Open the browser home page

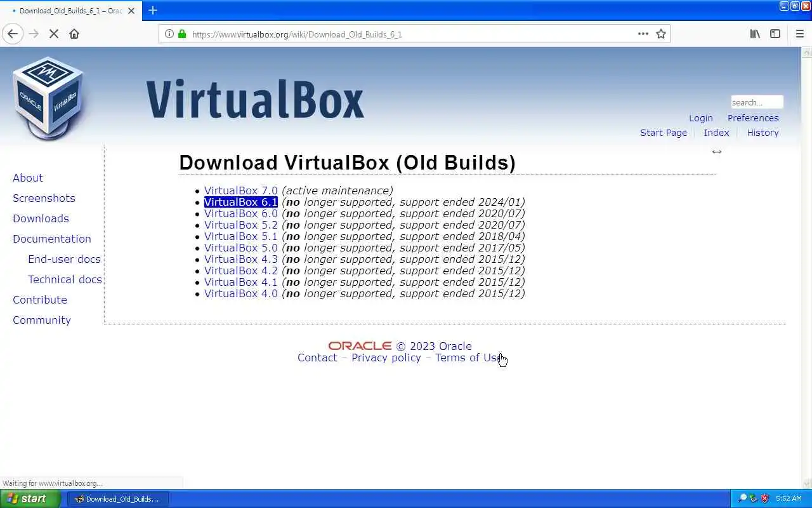pos(74,34)
